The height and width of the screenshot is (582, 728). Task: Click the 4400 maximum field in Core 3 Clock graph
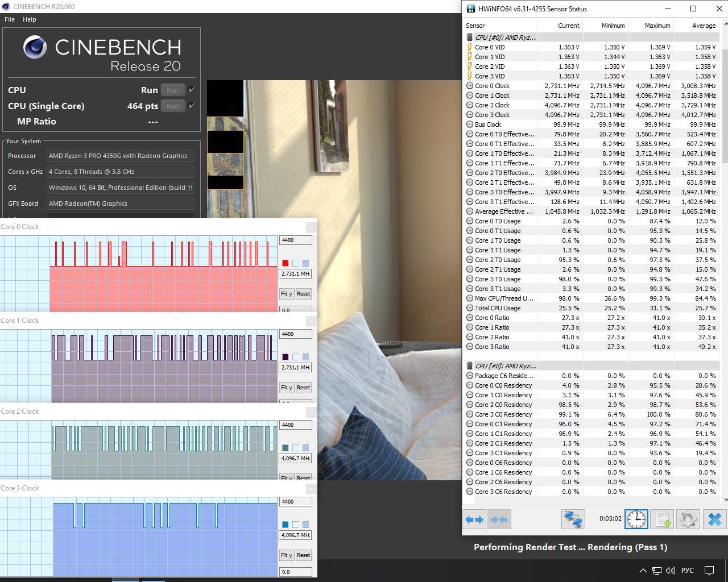click(296, 502)
